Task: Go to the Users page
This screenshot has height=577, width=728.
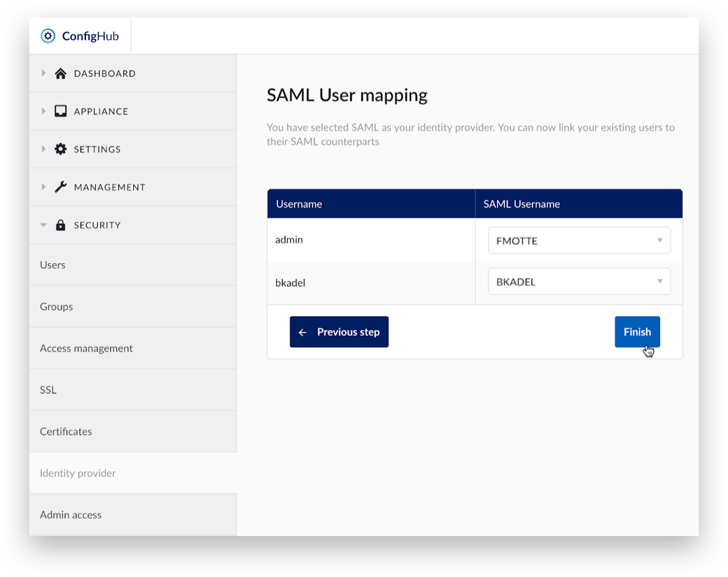Action: click(133, 265)
